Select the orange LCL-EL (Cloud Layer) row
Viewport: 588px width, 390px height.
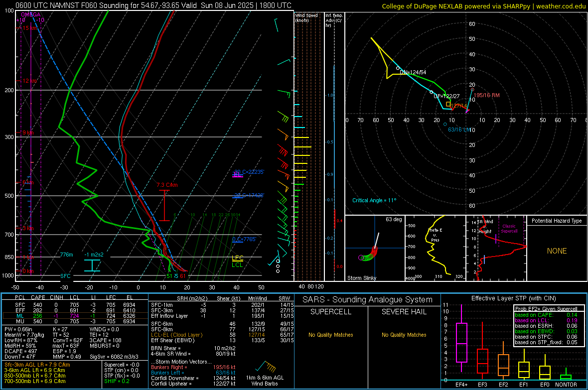pyautogui.click(x=222, y=335)
